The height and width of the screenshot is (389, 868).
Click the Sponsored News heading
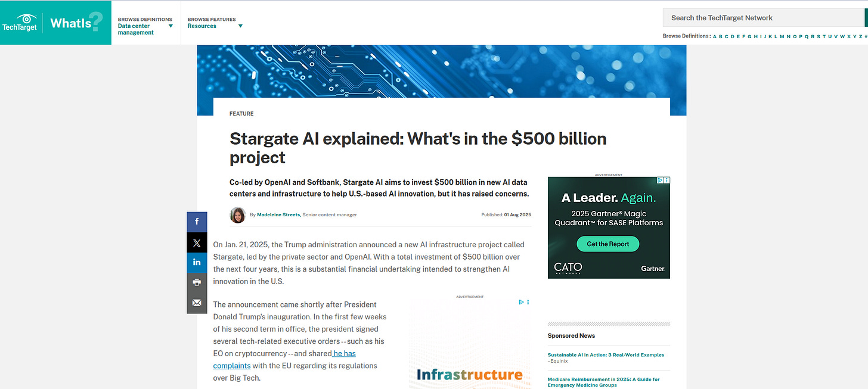(x=571, y=336)
